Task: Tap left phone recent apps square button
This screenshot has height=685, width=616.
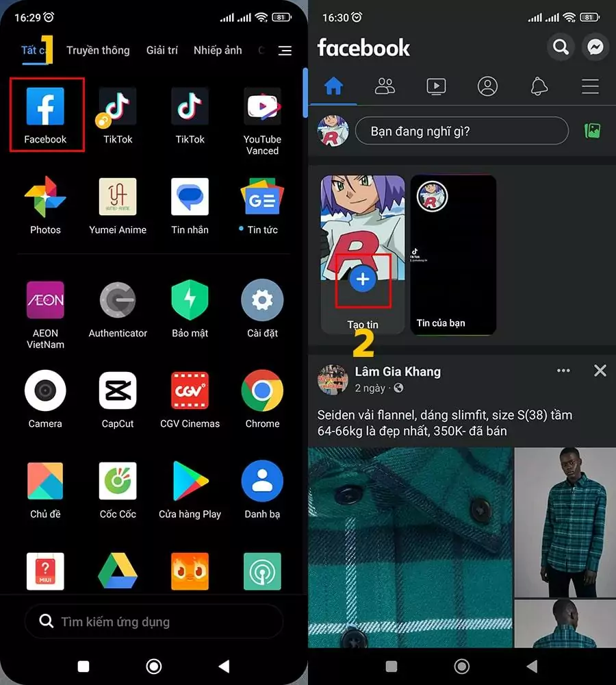Action: pos(84,667)
